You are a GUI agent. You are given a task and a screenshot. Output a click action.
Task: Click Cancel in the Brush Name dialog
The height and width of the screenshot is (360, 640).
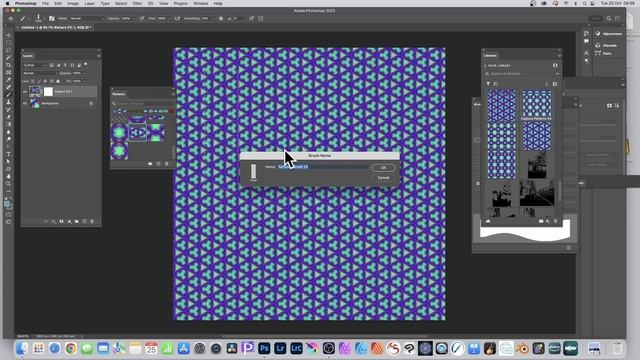click(383, 178)
